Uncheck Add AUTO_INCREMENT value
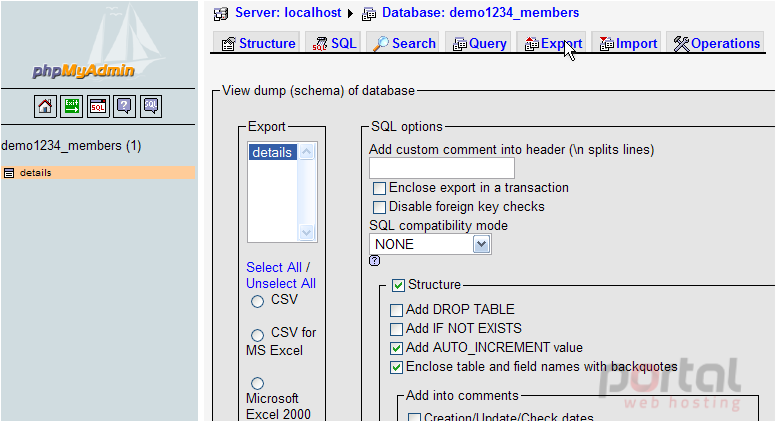The image size is (776, 422). [396, 348]
